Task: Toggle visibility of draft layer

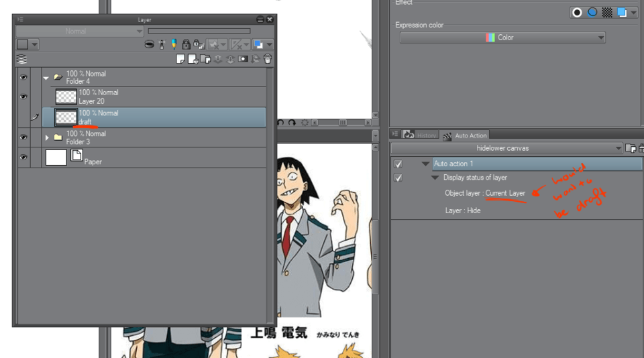Action: (23, 117)
